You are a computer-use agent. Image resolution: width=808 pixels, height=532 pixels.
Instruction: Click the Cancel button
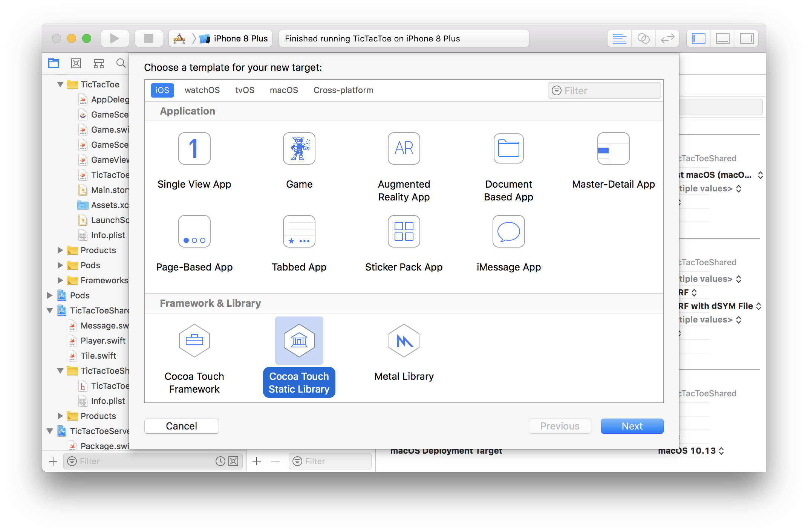181,426
